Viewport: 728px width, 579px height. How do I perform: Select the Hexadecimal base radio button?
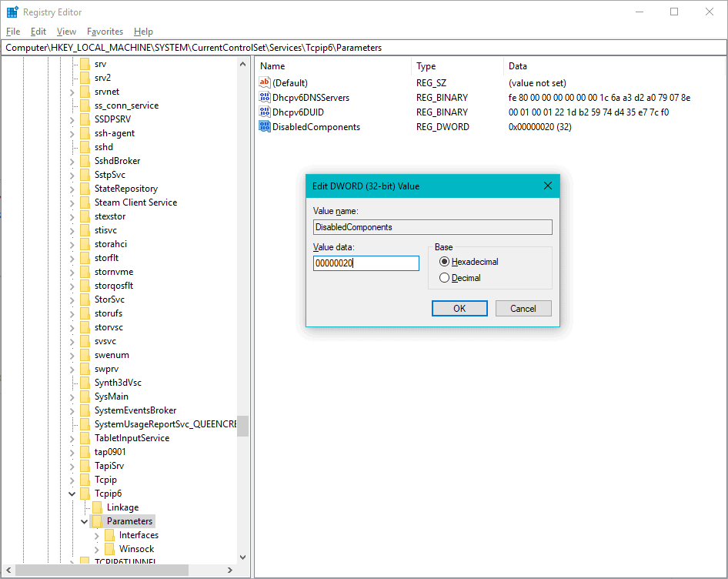coord(444,262)
